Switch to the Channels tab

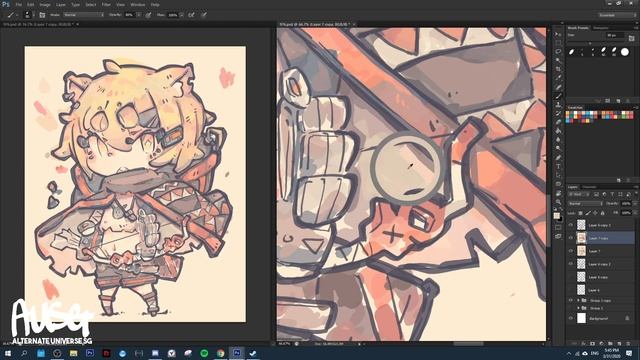(x=589, y=187)
